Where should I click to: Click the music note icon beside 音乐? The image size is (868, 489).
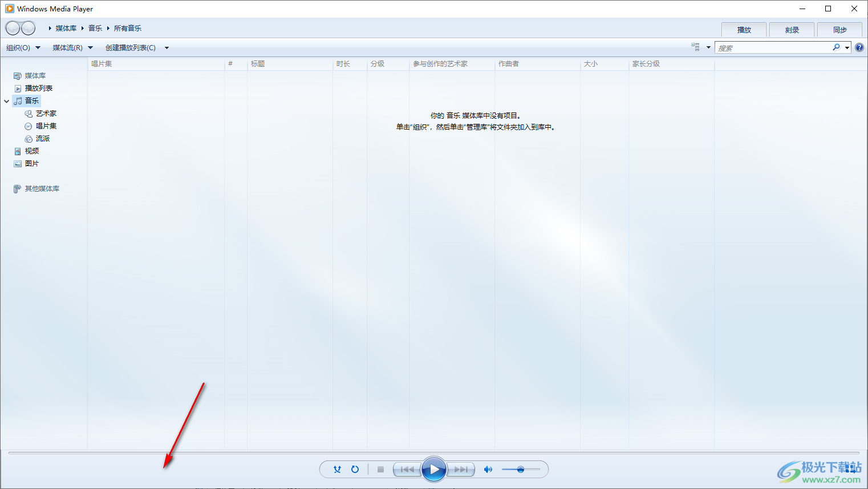pos(18,101)
